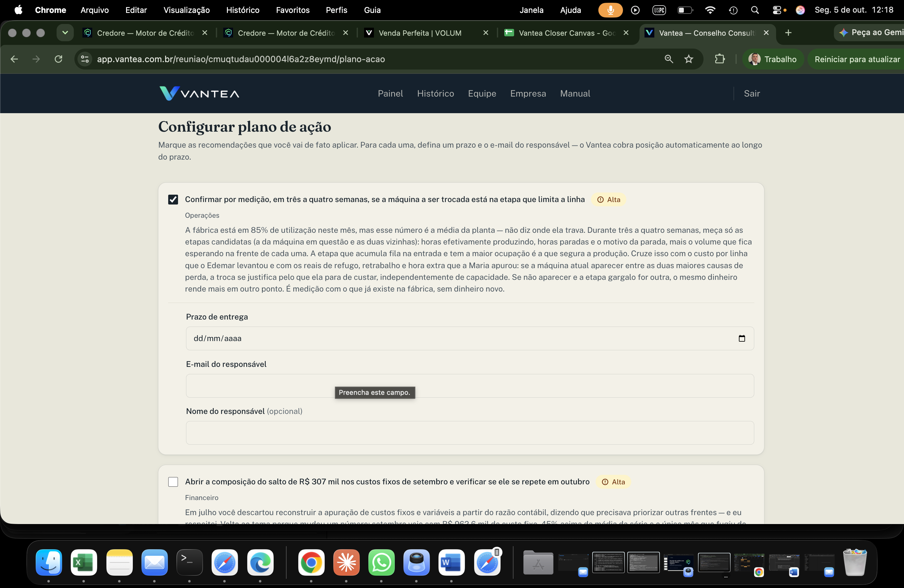Image resolution: width=904 pixels, height=588 pixels.
Task: Click the Nome do responsável input
Action: pyautogui.click(x=470, y=433)
